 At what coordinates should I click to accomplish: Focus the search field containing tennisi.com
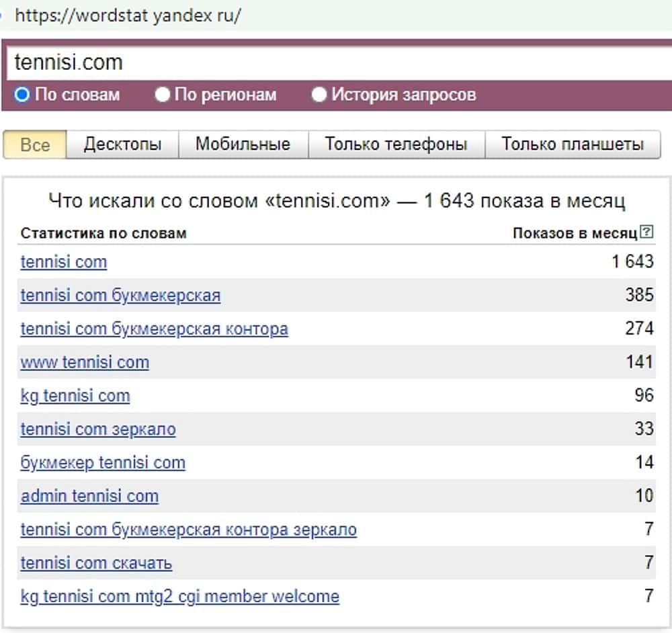[339, 62]
